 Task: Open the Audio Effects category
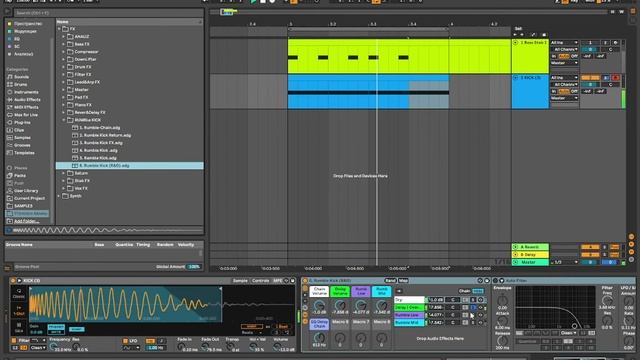[27, 100]
